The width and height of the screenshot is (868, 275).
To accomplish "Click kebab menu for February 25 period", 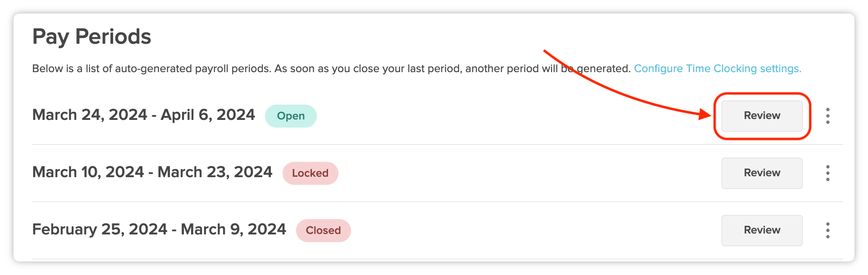I will pyautogui.click(x=827, y=230).
